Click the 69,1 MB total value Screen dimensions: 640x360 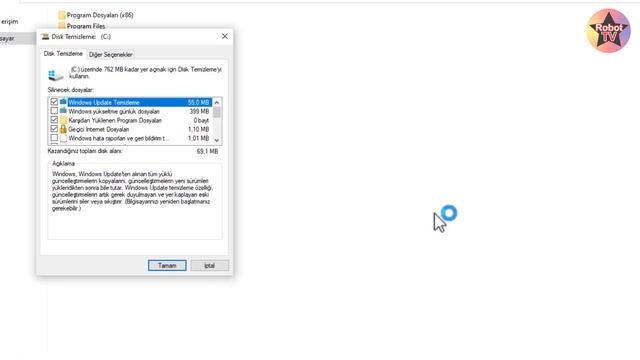point(207,151)
